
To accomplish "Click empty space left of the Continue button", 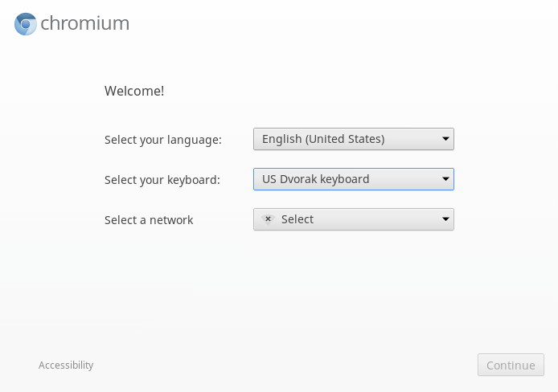I will coord(322,365).
